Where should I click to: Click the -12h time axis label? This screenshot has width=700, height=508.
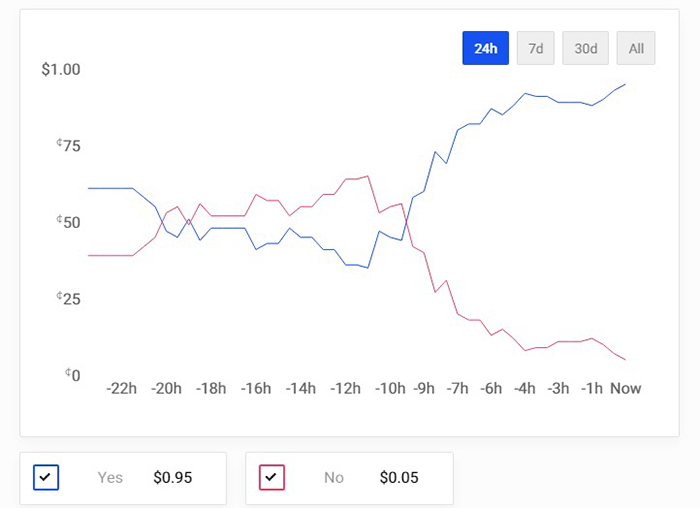(345, 388)
